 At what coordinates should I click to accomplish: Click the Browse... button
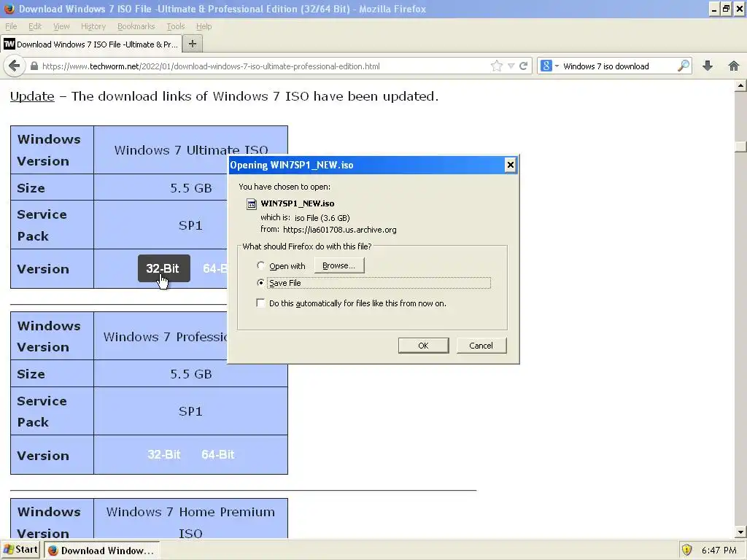point(338,265)
